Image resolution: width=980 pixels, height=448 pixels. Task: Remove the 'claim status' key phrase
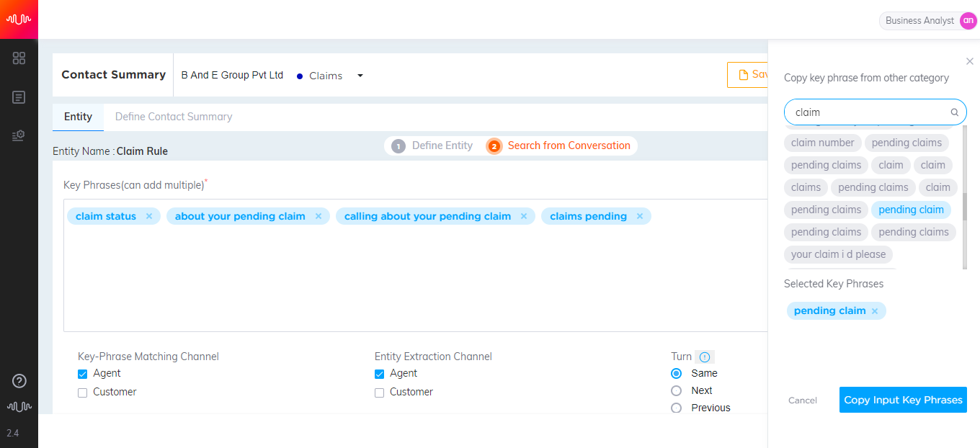[149, 216]
